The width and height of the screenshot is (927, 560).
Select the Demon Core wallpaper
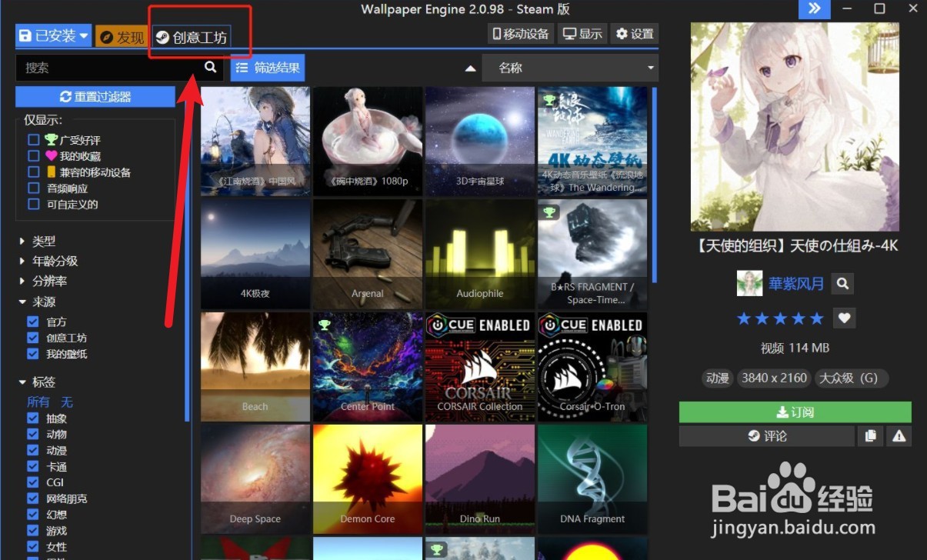(368, 479)
